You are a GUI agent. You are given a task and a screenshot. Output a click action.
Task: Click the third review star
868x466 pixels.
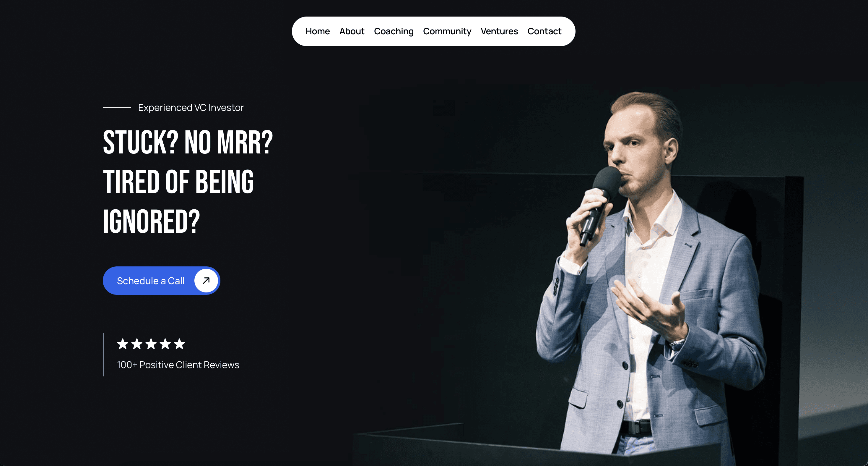point(151,344)
